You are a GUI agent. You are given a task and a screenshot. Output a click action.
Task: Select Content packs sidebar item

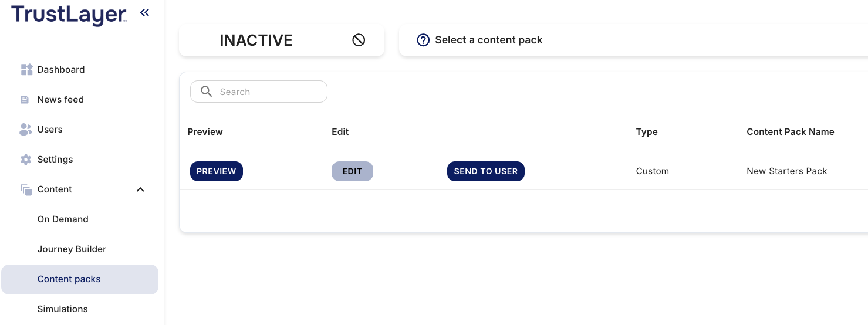[69, 279]
